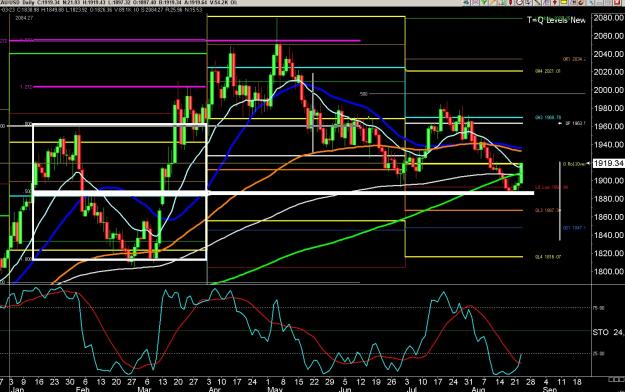Viewport: 625px width, 392px height.
Task: Click the round clock icon in top toolbar
Action: (x=520, y=2)
